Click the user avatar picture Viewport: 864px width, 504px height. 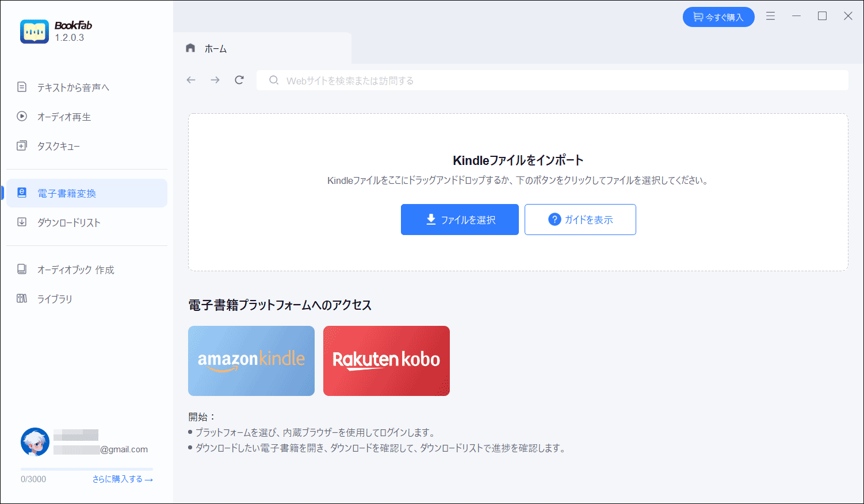tap(35, 442)
